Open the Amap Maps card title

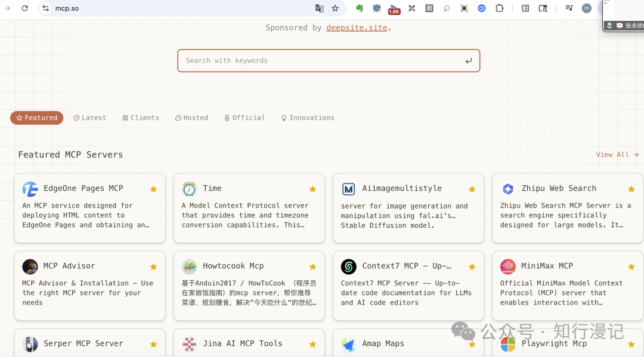(383, 343)
